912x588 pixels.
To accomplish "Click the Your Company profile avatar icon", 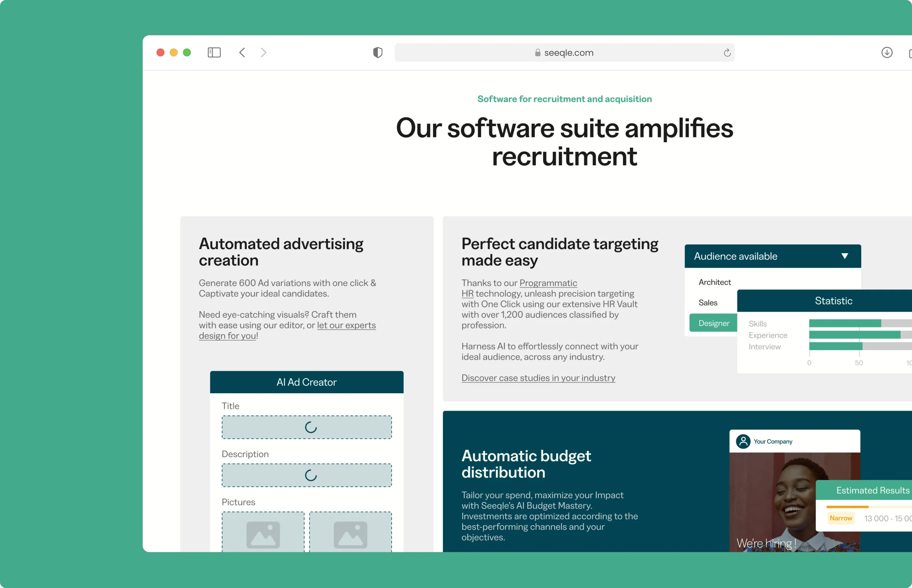I will tap(743, 441).
